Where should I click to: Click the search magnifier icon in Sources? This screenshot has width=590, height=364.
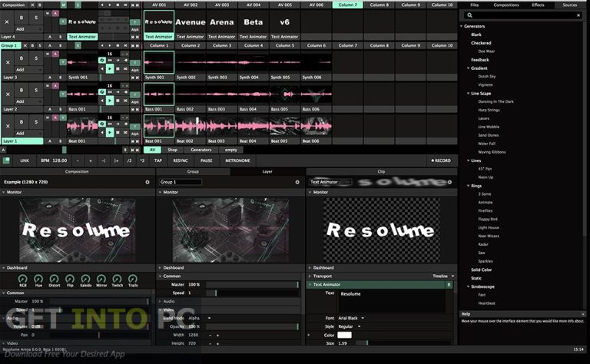[x=469, y=15]
